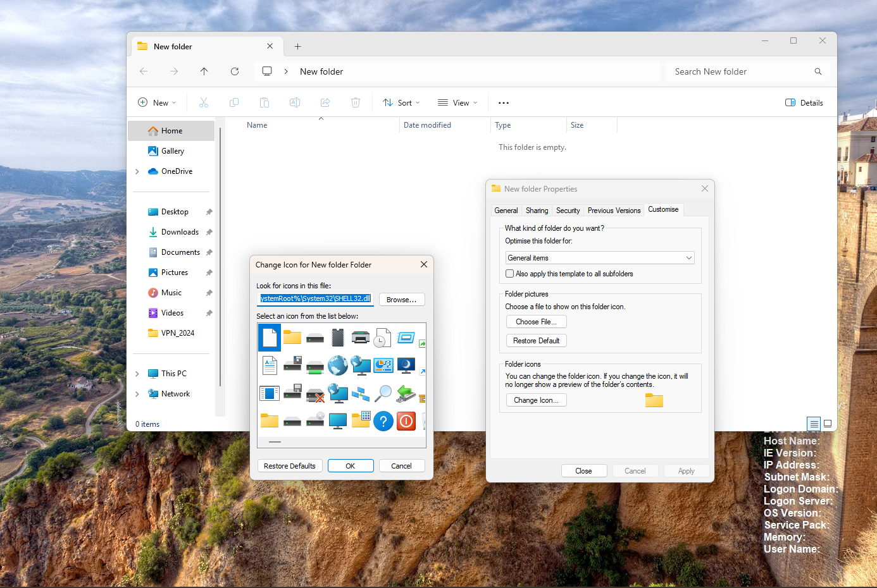Viewport: 877px width, 588px height.
Task: Click the Restore Defaults button
Action: coord(290,466)
